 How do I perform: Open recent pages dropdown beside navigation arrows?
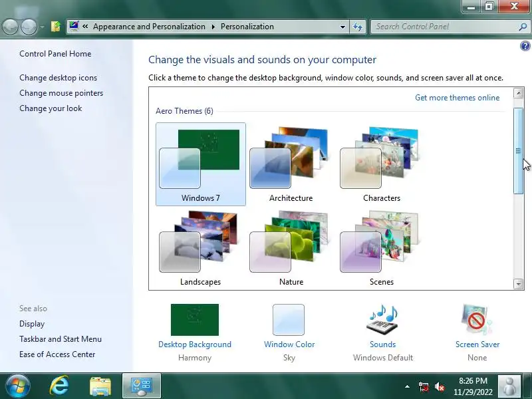42,27
